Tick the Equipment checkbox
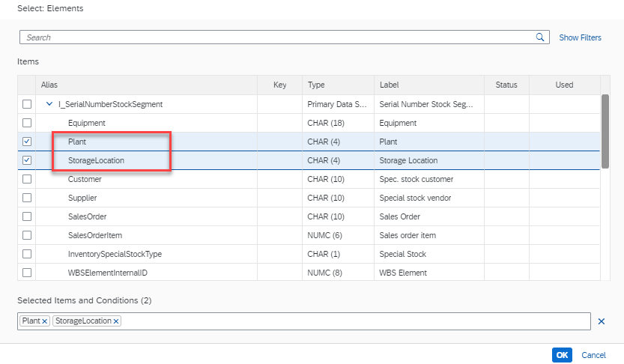 (x=27, y=123)
